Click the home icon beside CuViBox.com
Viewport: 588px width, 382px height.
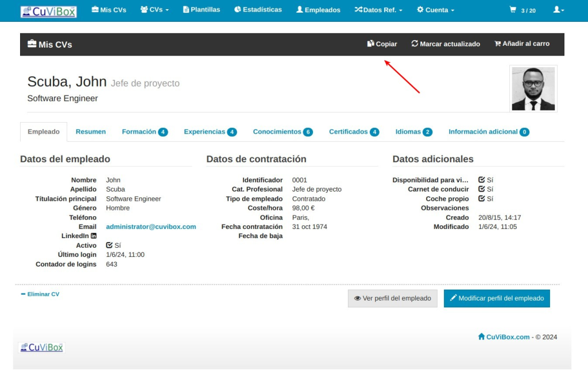[481, 337]
